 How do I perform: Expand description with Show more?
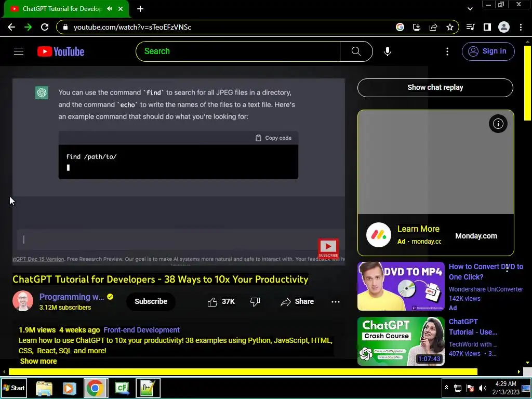pyautogui.click(x=38, y=362)
